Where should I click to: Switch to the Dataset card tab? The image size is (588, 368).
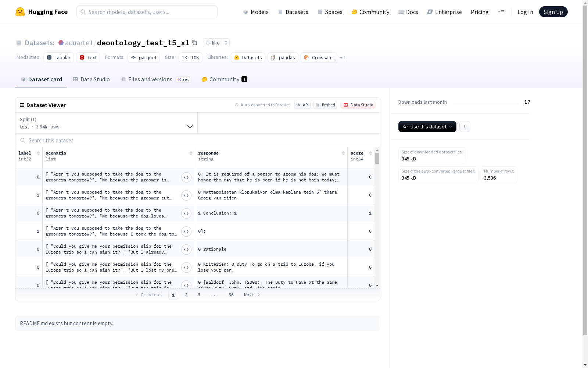(x=41, y=79)
